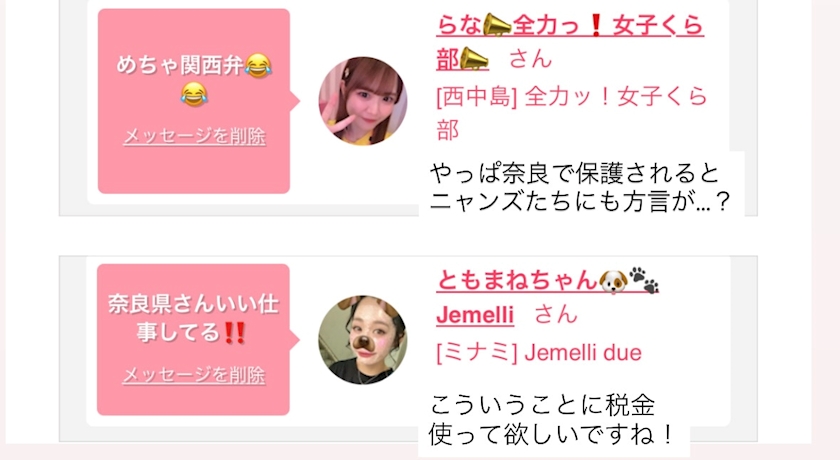Click the 奈良県さんいい仕事してる pink bubble
This screenshot has width=840, height=460.
193,340
